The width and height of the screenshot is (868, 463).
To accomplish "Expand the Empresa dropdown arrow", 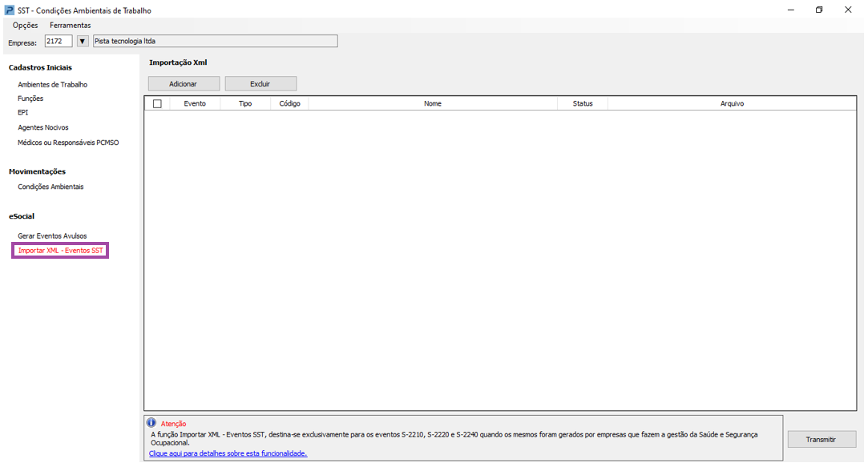I will [82, 41].
